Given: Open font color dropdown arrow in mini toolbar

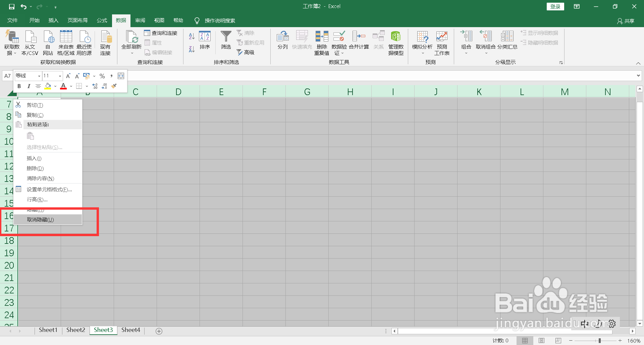Looking at the screenshot, I should [71, 86].
